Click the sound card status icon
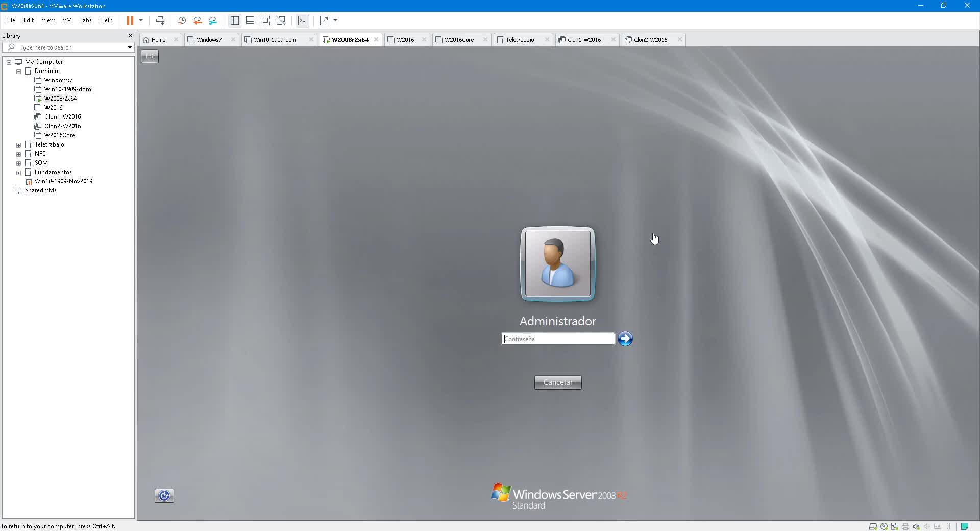The image size is (980, 531). click(x=916, y=526)
